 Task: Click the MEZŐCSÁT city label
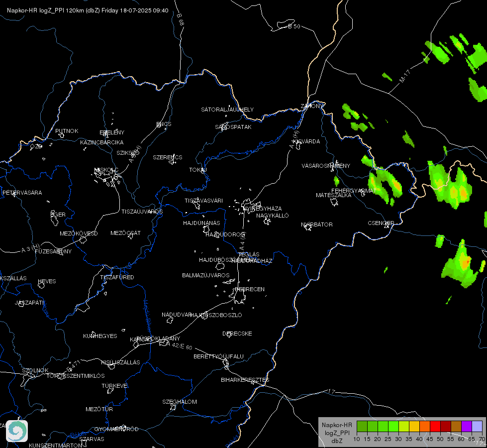click(x=125, y=233)
